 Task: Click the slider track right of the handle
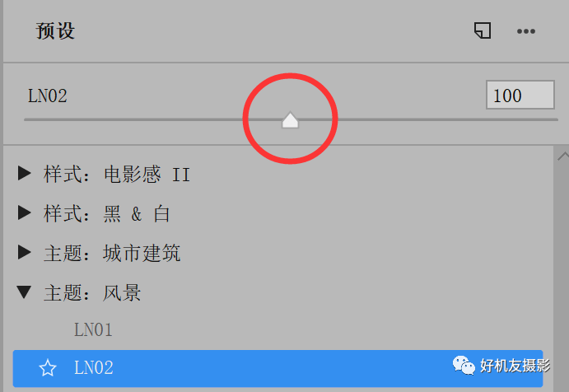click(x=428, y=119)
